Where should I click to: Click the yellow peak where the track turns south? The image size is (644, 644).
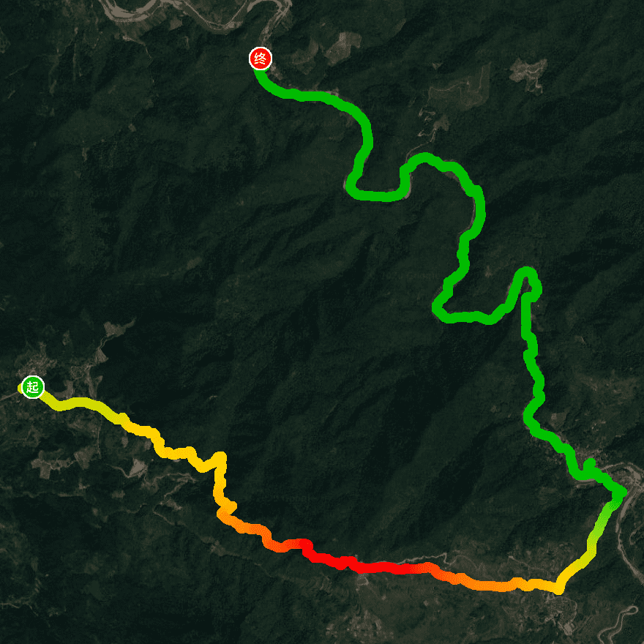(x=220, y=458)
